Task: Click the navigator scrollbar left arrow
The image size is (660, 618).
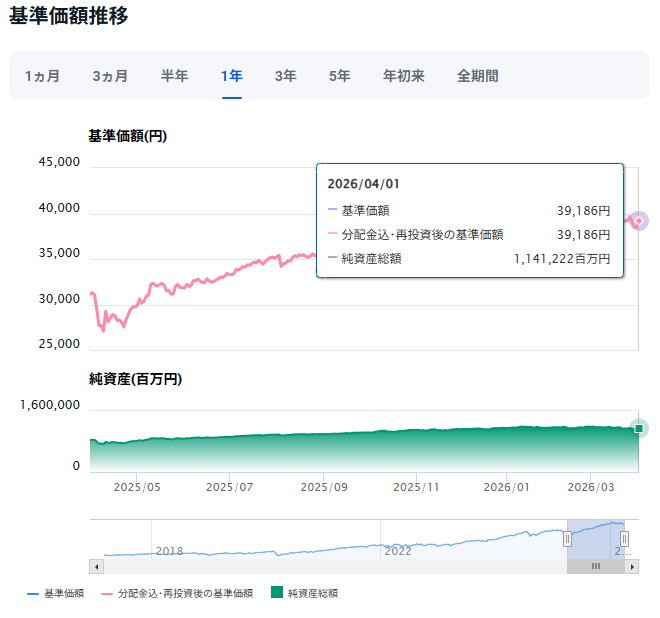Action: tap(96, 566)
